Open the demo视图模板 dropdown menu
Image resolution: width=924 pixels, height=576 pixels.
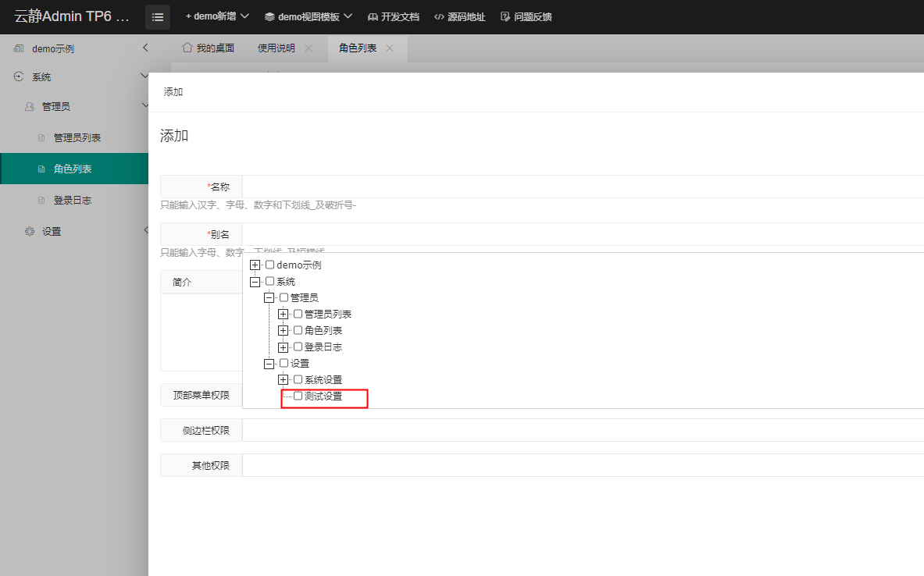[x=309, y=16]
